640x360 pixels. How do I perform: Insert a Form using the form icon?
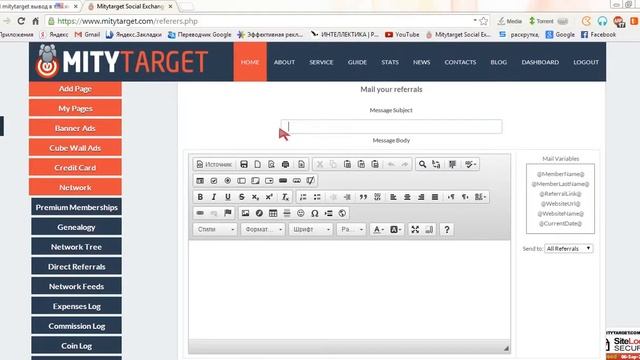pyautogui.click(x=200, y=180)
